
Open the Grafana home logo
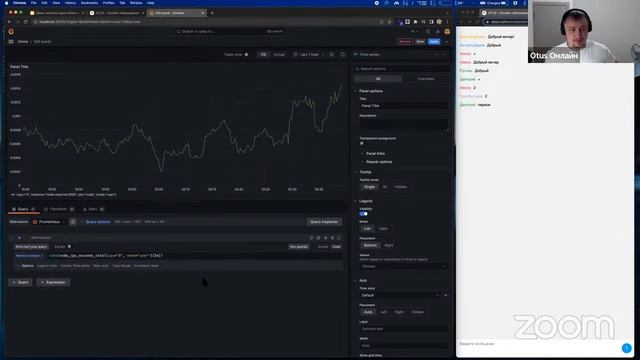pos(11,31)
